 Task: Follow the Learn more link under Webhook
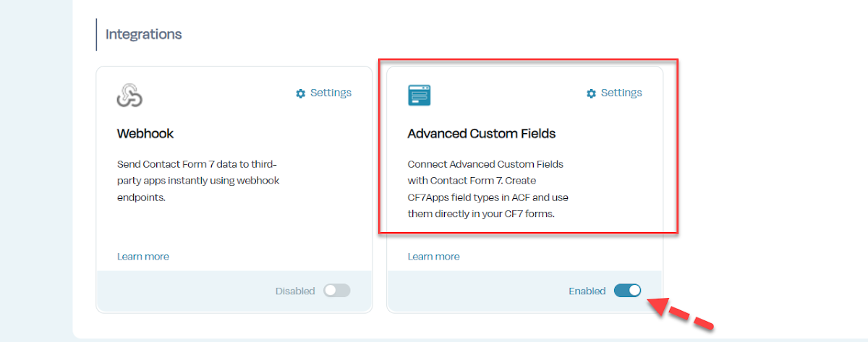143,257
